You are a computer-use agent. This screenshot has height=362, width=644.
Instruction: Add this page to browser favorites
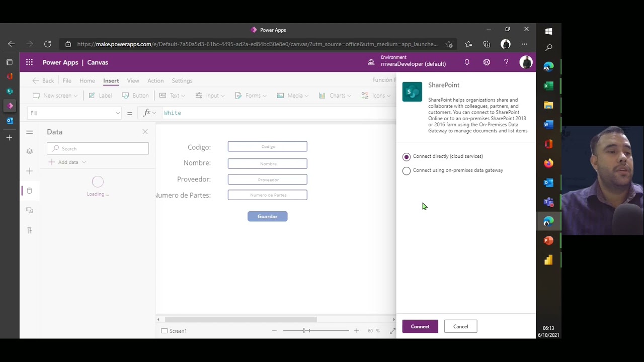pos(449,44)
